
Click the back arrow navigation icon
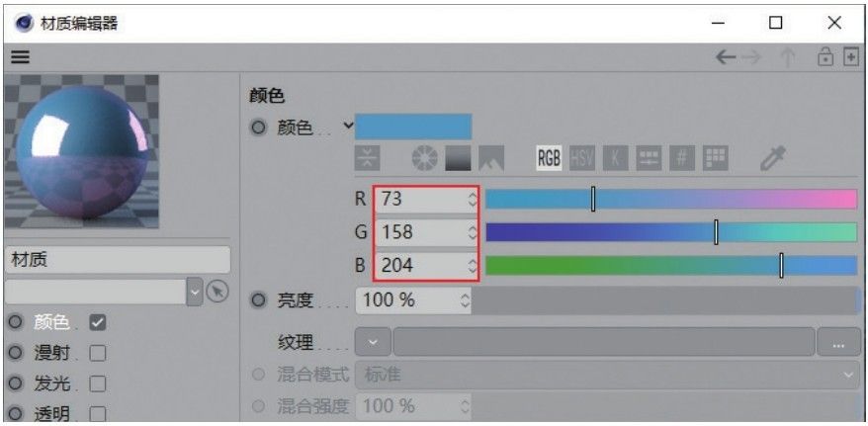tap(726, 57)
